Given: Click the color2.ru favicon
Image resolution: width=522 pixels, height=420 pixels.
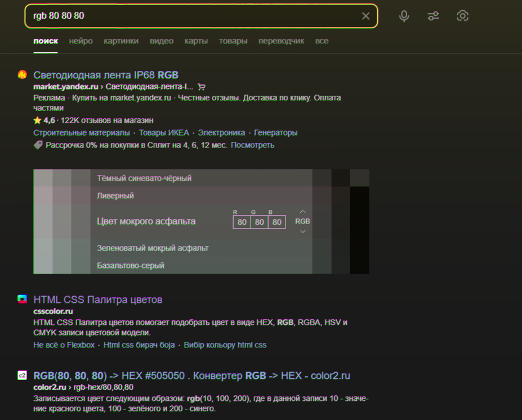Looking at the screenshot, I should (23, 376).
